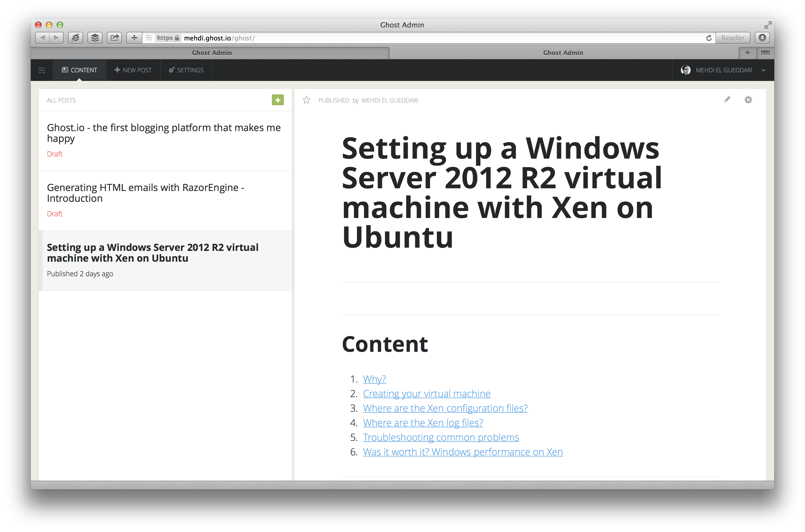The image size is (805, 532).
Task: Enter full screen via top-right arrows icon
Action: 768,25
